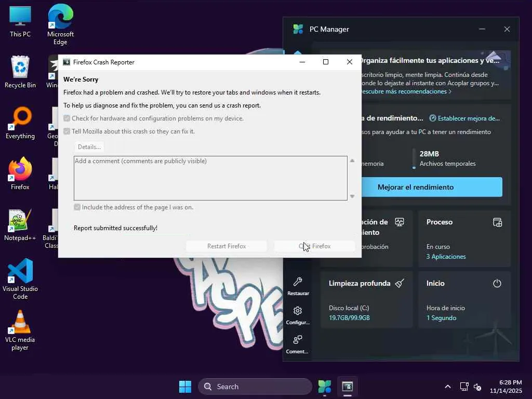Image resolution: width=532 pixels, height=399 pixels.
Task: Open the Inicio card
Action: coord(464,300)
